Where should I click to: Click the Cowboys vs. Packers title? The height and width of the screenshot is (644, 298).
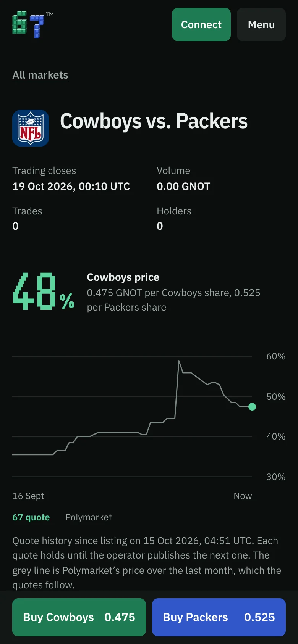click(154, 121)
